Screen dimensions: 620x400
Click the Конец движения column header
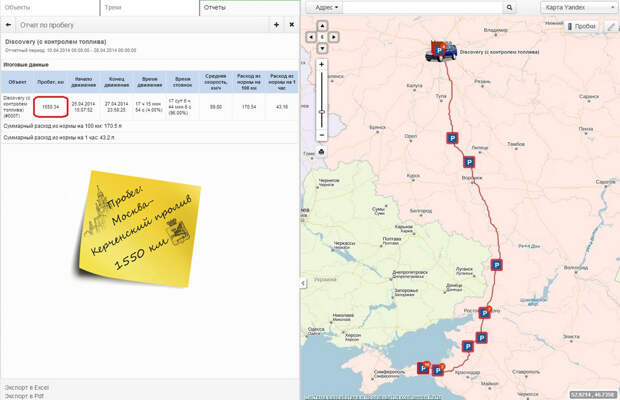point(117,82)
